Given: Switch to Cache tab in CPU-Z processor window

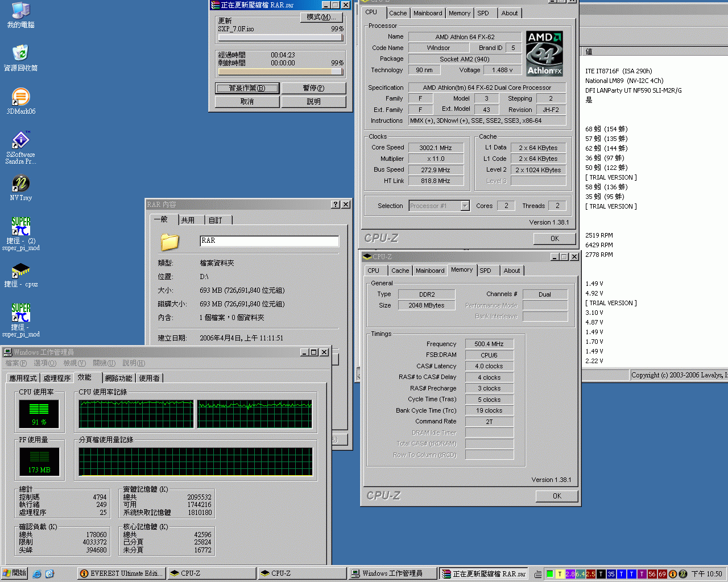Looking at the screenshot, I should (398, 13).
